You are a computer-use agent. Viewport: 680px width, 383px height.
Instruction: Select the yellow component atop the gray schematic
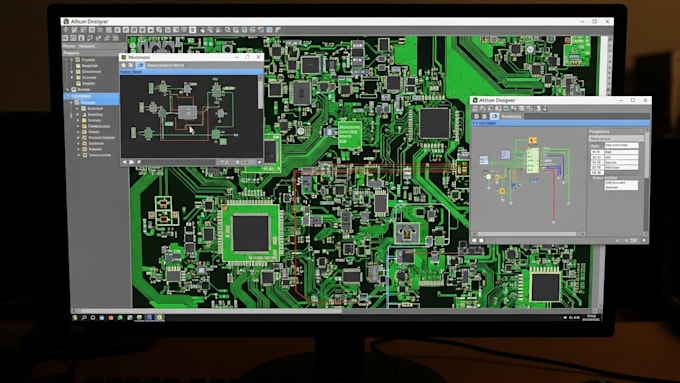tap(533, 140)
